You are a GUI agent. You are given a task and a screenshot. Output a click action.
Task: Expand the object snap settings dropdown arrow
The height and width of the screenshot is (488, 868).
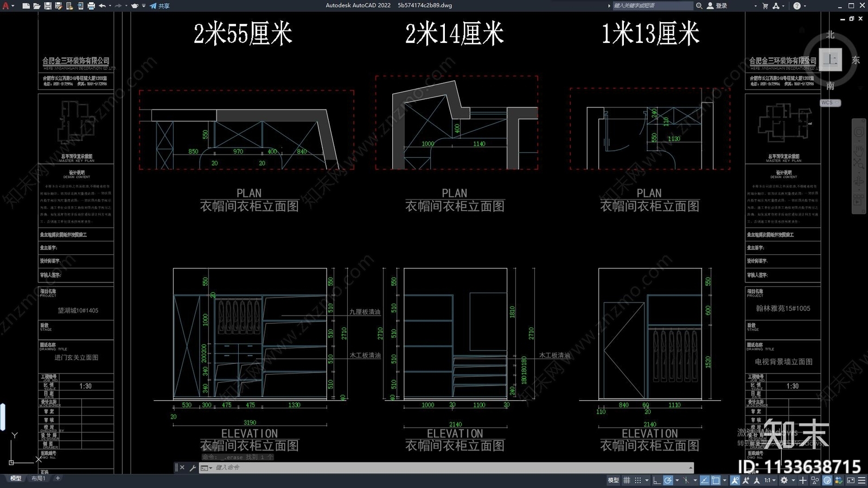click(x=725, y=480)
